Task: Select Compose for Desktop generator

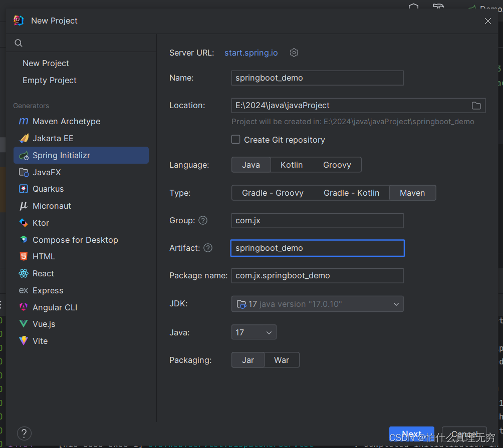Action: tap(81, 240)
